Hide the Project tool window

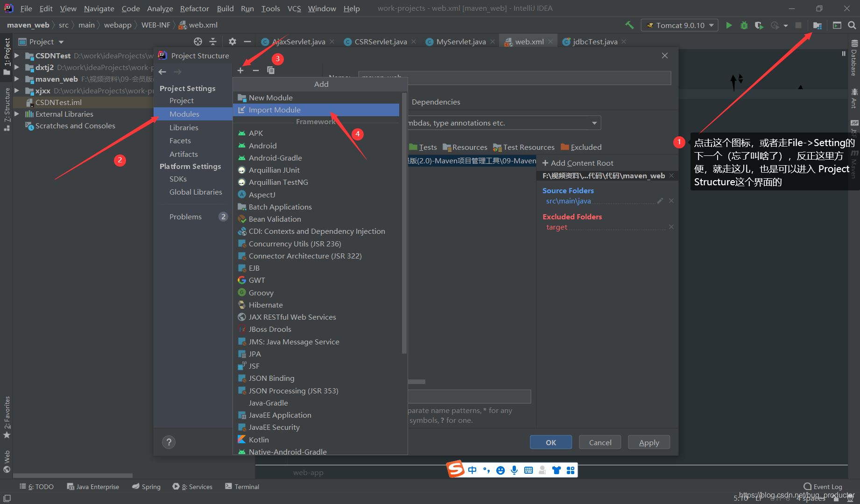(247, 42)
